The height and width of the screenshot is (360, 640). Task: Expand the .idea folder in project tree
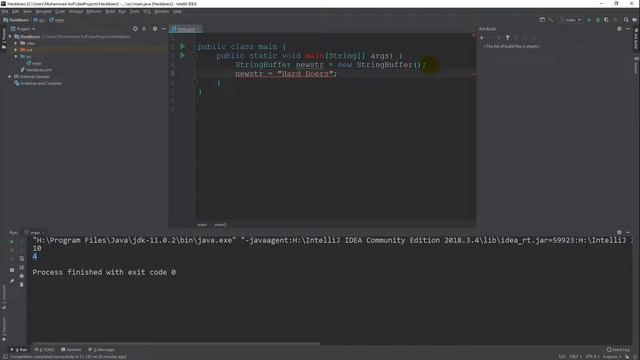click(16, 43)
